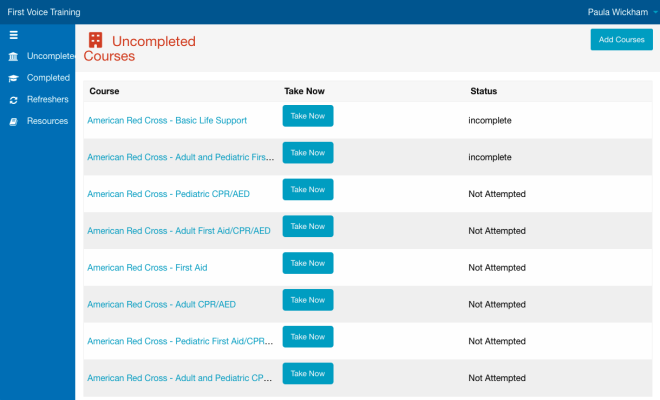Click Not Attempted status for Adult First Aid/CPR/AED
Viewport: 660px width, 400px height.
coord(497,231)
